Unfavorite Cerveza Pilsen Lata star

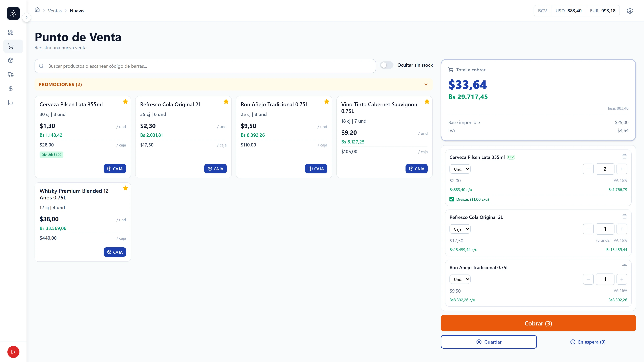(x=125, y=101)
